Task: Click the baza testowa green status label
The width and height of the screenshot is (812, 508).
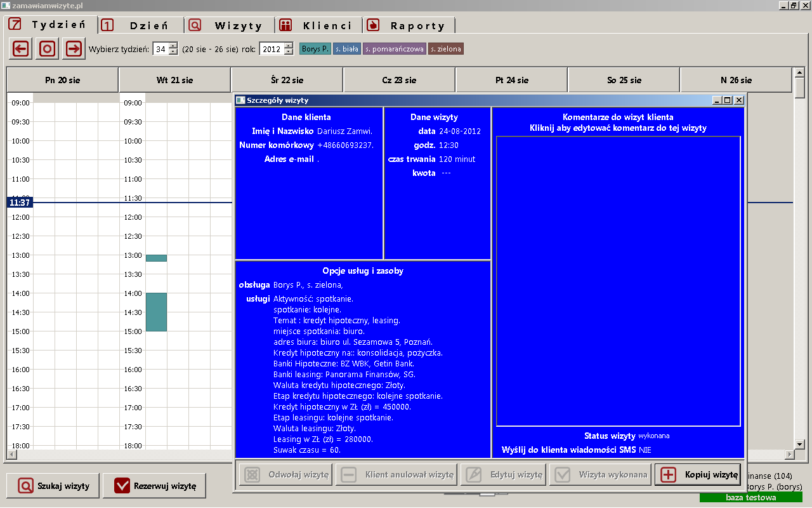Action: 751,498
